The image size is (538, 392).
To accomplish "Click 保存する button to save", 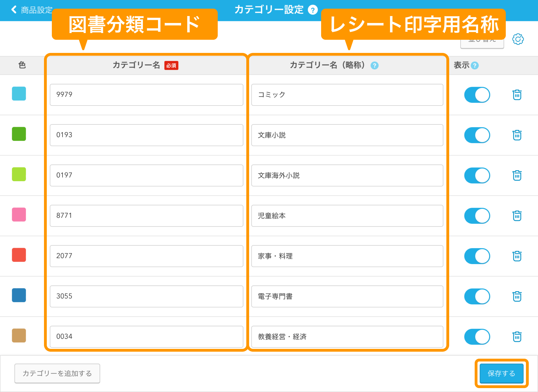I will click(501, 373).
